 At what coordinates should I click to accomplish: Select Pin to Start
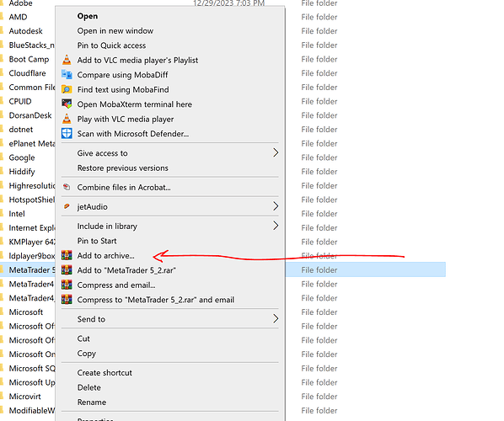[97, 241]
